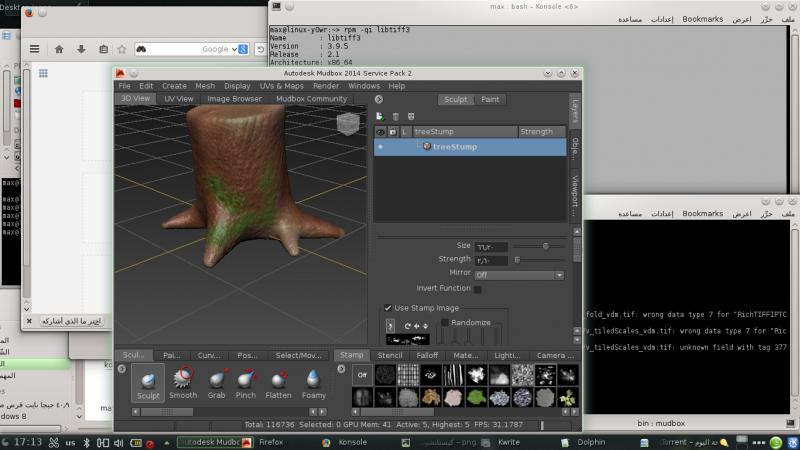This screenshot has width=800, height=450.
Task: Click the L column header in Layers
Action: [405, 132]
